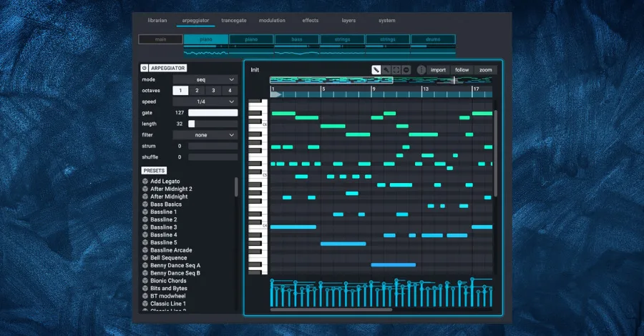Set octaves to 3
This screenshot has width=644, height=336.
coord(213,91)
